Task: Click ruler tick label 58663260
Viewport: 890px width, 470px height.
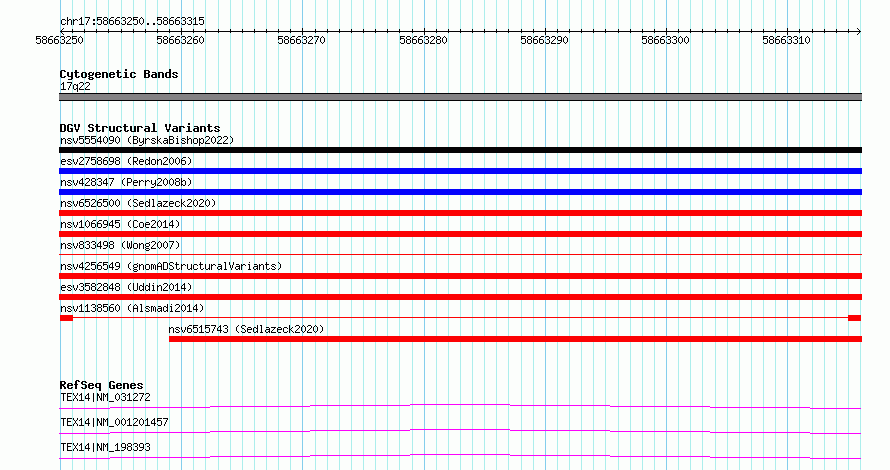Action: click(180, 40)
